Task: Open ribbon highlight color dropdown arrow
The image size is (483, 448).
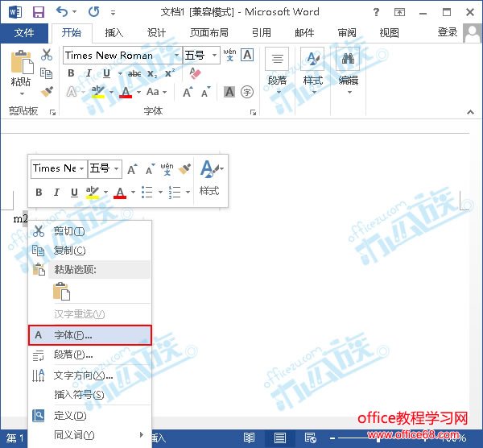Action: (x=112, y=92)
